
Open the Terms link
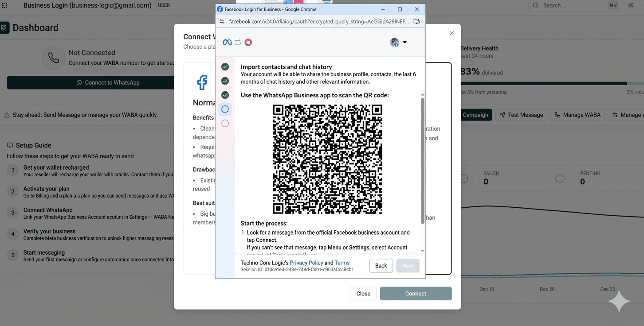[x=342, y=263]
